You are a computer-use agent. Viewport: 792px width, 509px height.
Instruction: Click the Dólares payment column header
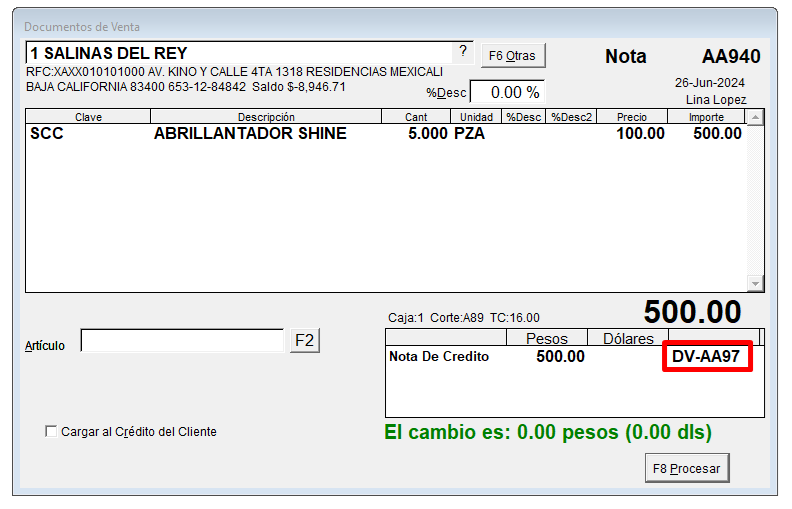[x=628, y=339]
